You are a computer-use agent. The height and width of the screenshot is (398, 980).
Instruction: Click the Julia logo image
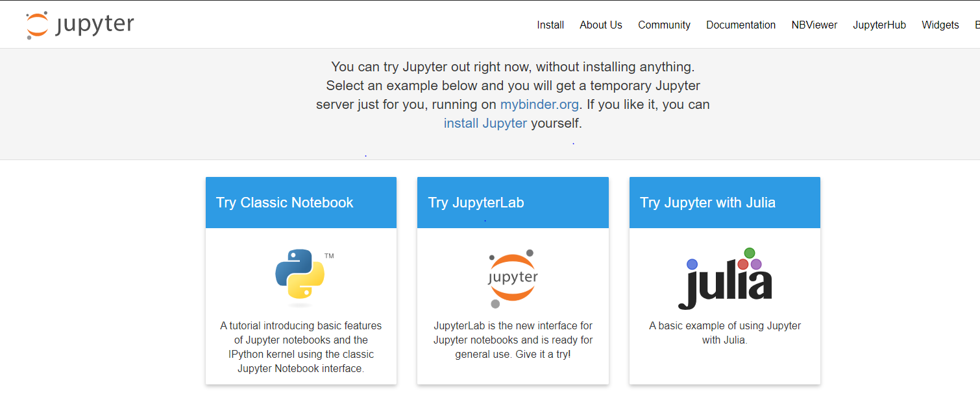pos(725,279)
